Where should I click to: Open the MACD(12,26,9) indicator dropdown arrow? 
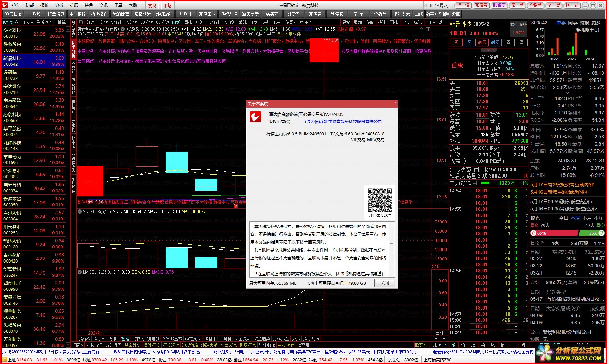[80, 272]
